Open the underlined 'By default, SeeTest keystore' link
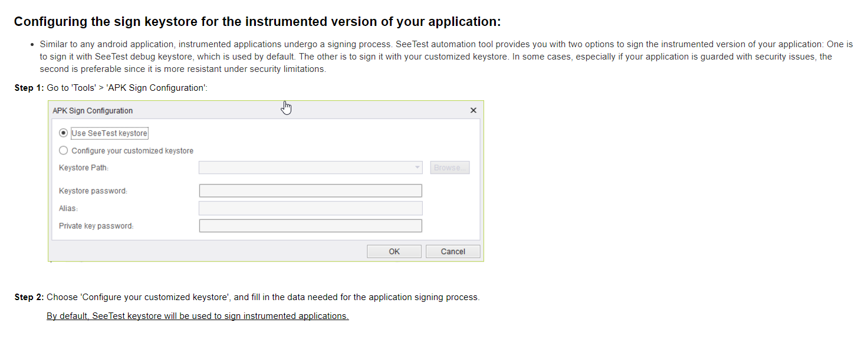This screenshot has width=868, height=339. (x=198, y=316)
